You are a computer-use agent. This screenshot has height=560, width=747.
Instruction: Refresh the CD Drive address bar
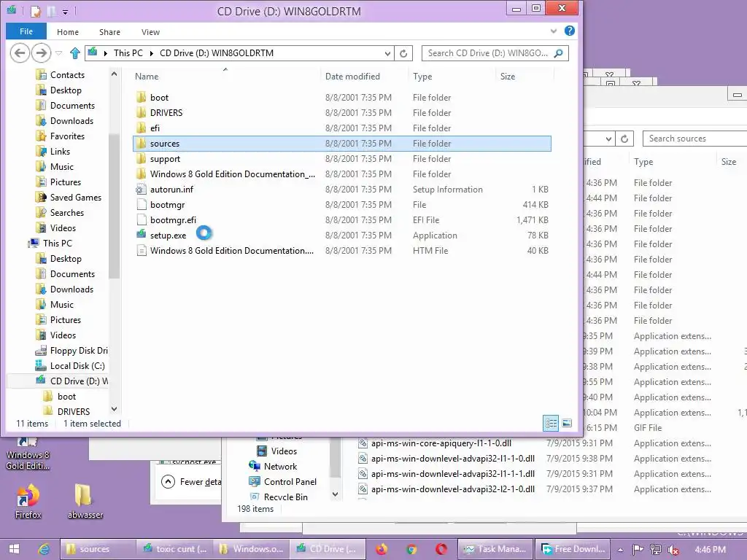pos(403,53)
